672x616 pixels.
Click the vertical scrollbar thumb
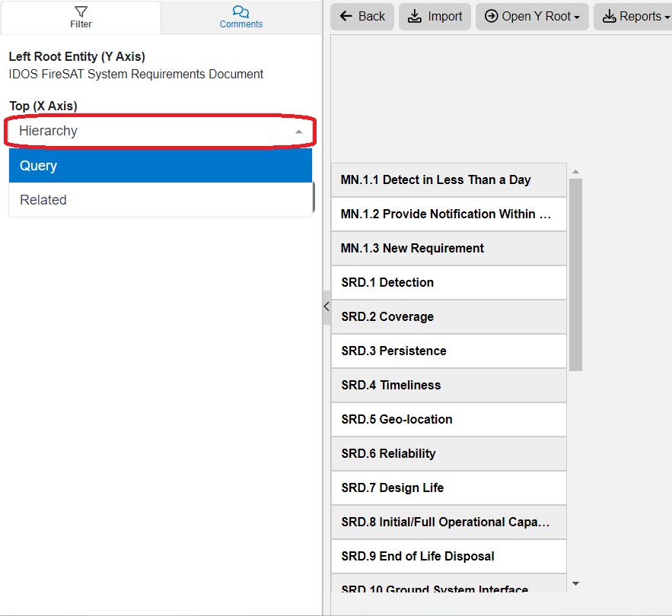575,274
